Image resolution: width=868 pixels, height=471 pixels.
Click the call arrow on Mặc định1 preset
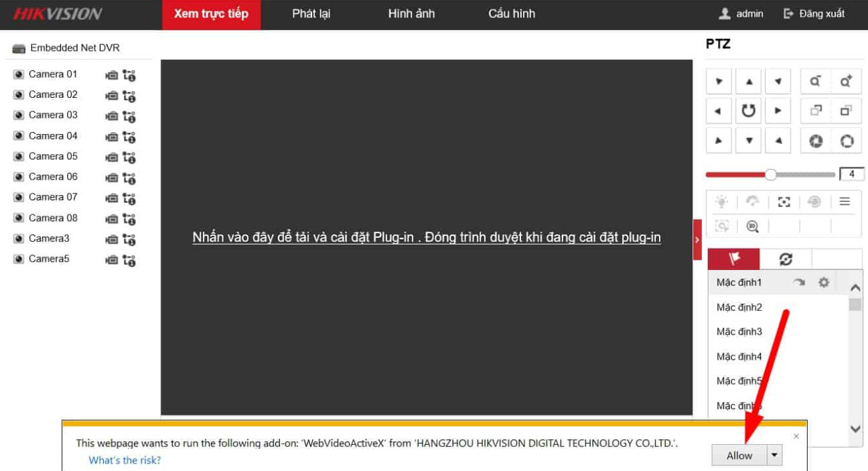coord(799,283)
